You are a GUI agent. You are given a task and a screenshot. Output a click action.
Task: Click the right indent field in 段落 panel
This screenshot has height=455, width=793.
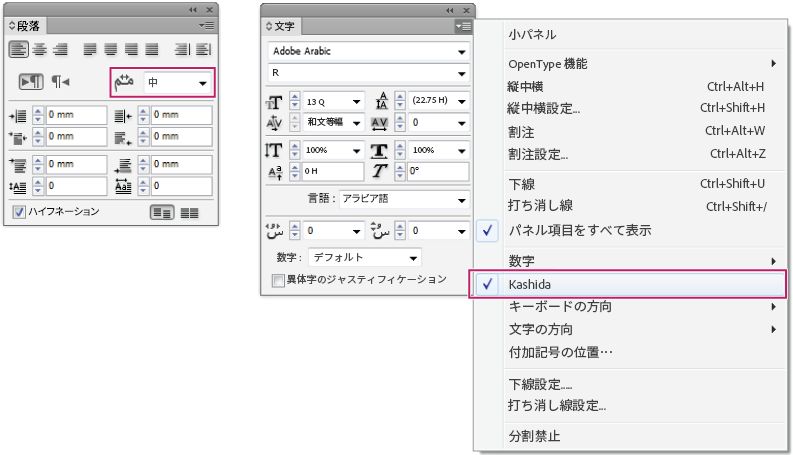[182, 115]
